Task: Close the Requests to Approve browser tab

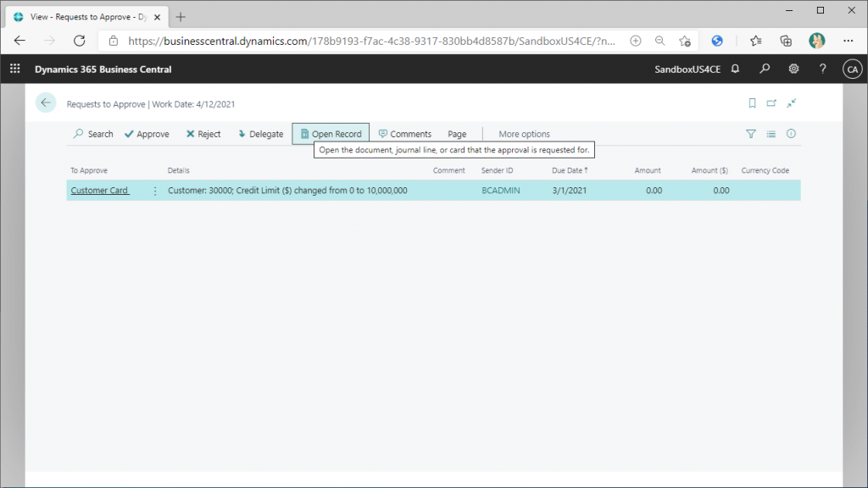Action: coord(157,17)
